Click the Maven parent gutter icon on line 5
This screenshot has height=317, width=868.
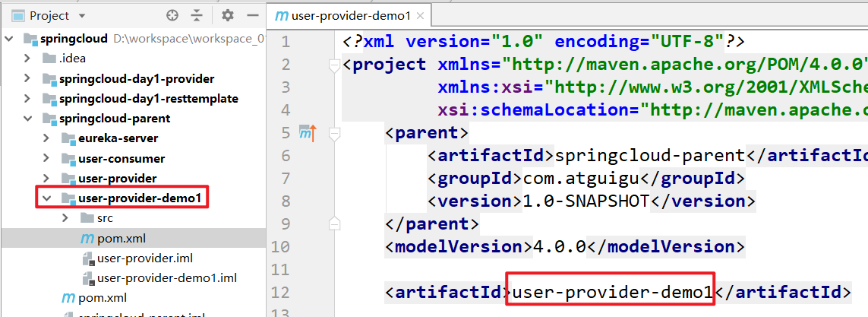click(x=307, y=134)
